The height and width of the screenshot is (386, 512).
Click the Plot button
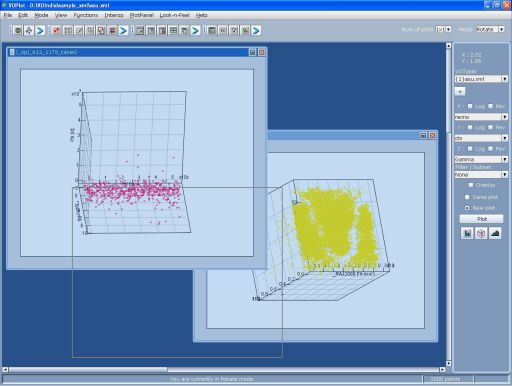[x=482, y=219]
